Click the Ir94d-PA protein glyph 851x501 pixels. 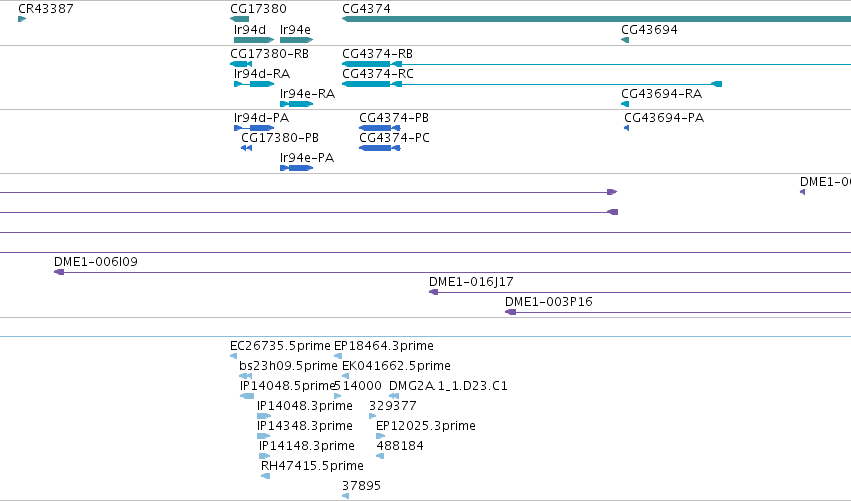(254, 128)
